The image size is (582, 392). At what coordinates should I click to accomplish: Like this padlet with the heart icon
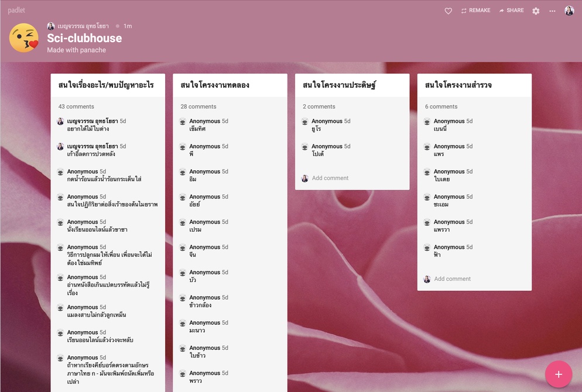449,11
